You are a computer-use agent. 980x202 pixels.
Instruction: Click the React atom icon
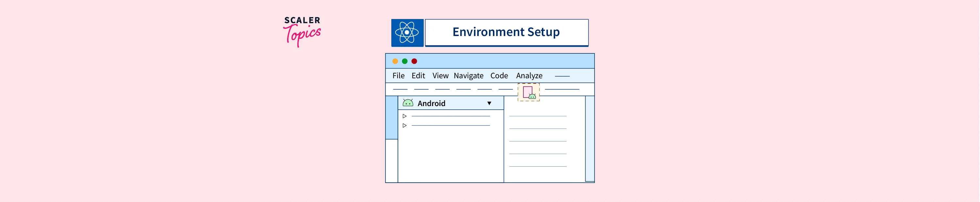[x=407, y=33]
